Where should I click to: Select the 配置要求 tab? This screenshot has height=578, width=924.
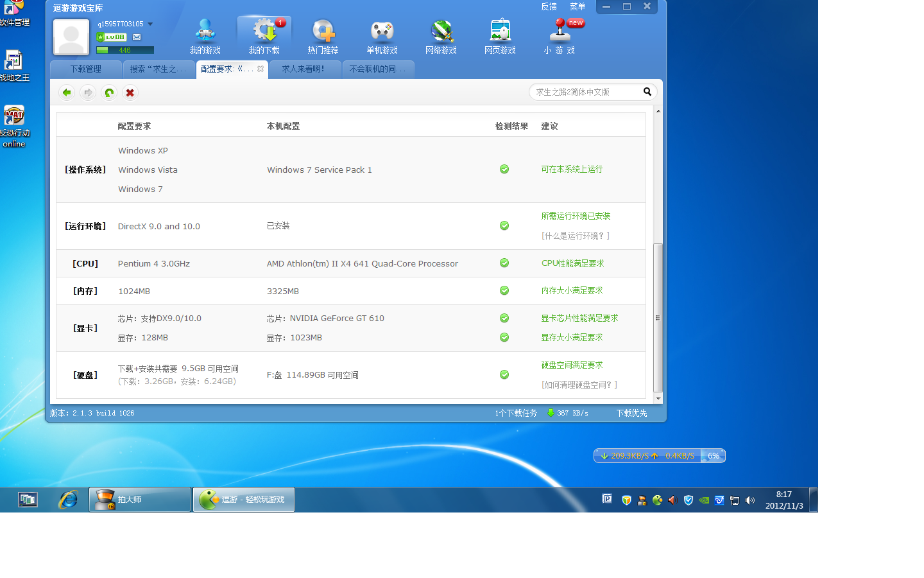click(226, 69)
